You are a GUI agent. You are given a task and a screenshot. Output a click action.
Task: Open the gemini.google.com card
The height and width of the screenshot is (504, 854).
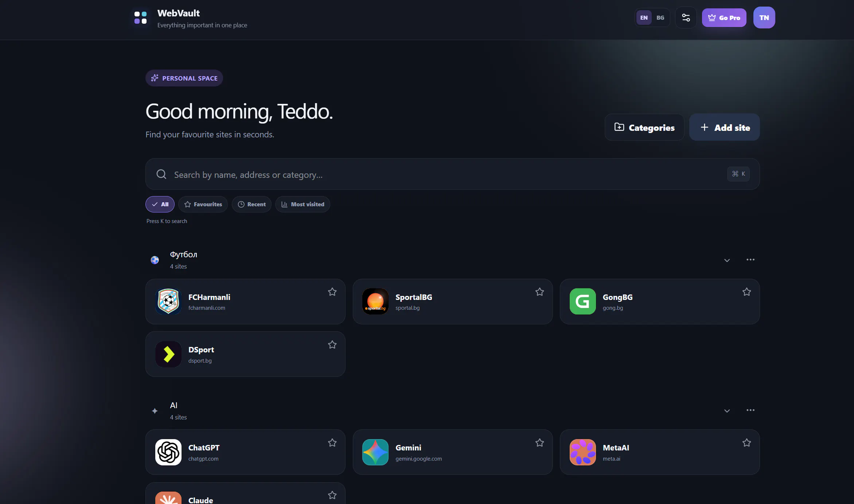coord(453,452)
